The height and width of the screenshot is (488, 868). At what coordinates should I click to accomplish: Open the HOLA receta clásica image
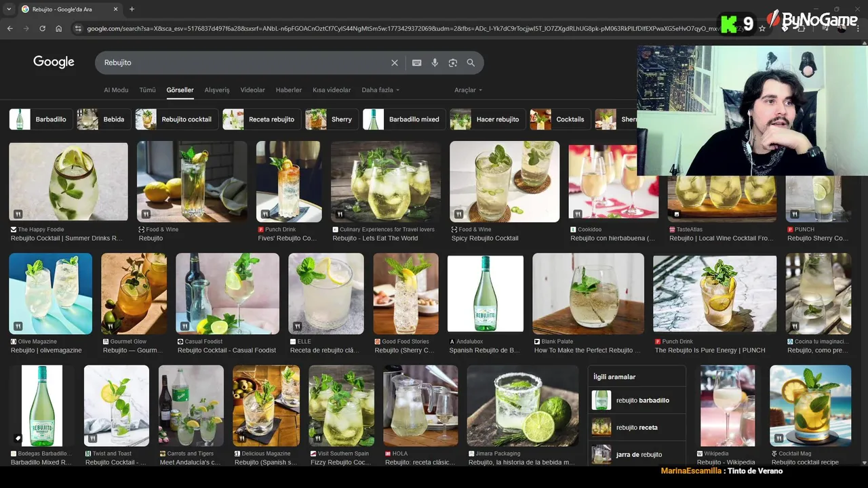420,406
